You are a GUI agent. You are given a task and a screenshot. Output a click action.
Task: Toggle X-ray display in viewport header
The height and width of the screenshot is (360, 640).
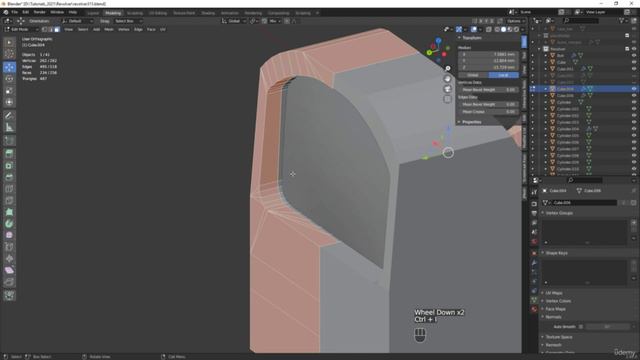(489, 29)
